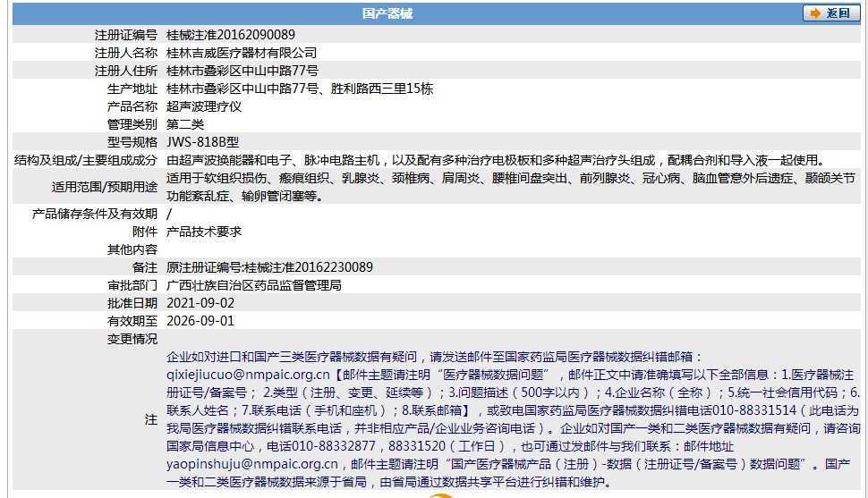This screenshot has width=868, height=498.
Task: Click the 批准日期 label
Action: pyautogui.click(x=132, y=303)
